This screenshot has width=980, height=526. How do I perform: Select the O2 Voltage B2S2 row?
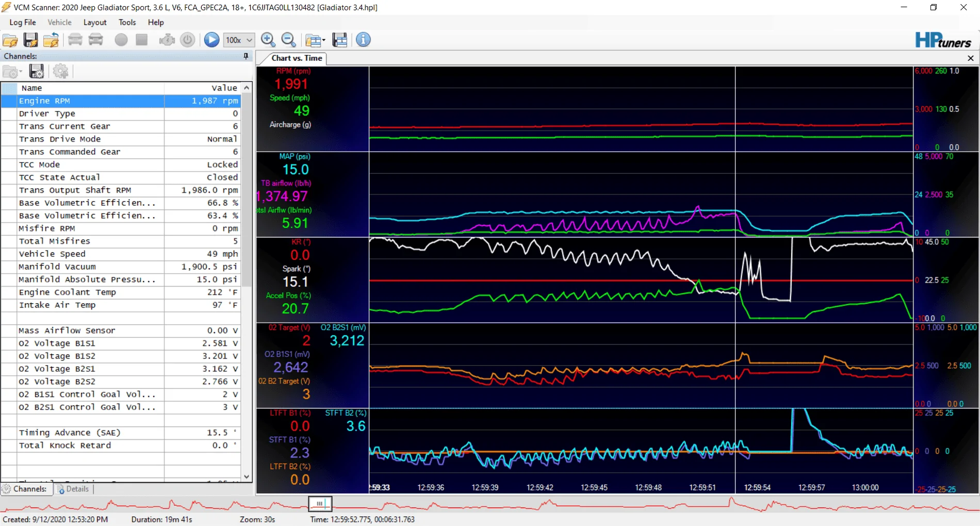tap(121, 382)
